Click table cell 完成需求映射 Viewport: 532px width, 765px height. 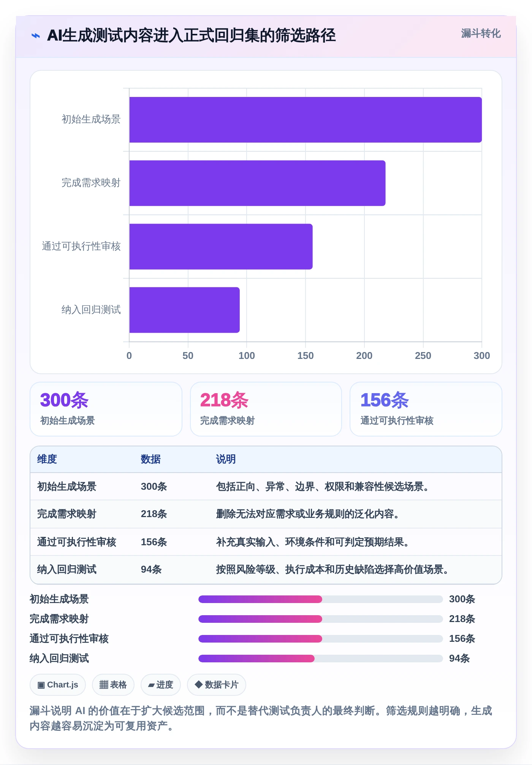67,514
